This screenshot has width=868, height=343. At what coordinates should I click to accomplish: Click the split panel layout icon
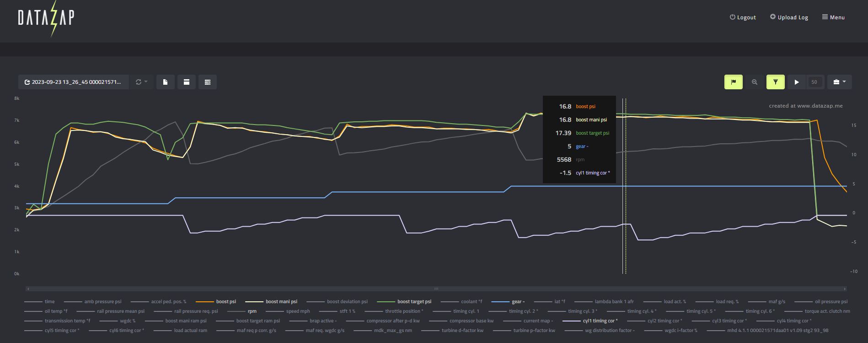point(187,82)
